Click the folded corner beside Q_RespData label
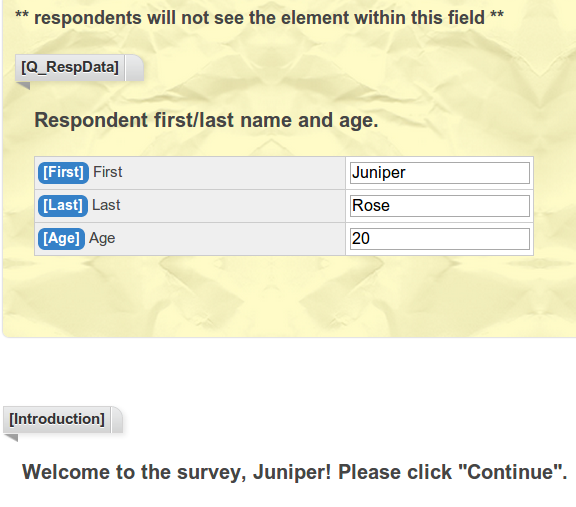Viewport: 576px width, 507px height. pos(134,68)
